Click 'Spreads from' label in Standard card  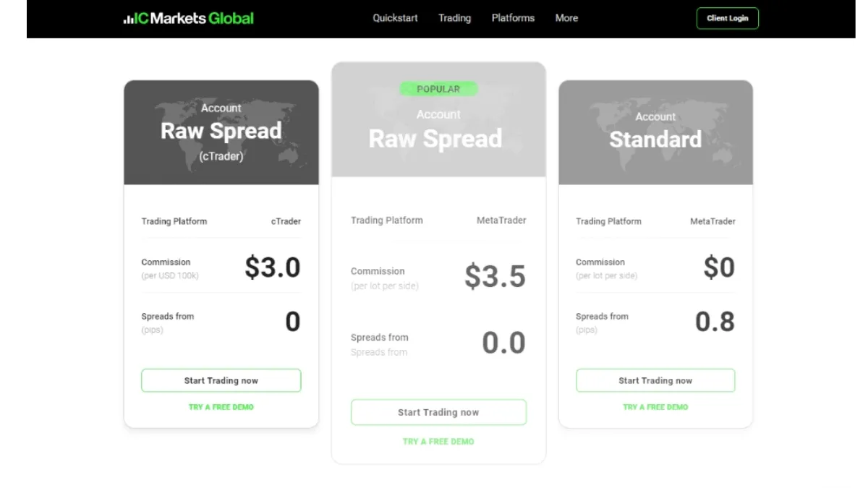pos(602,316)
